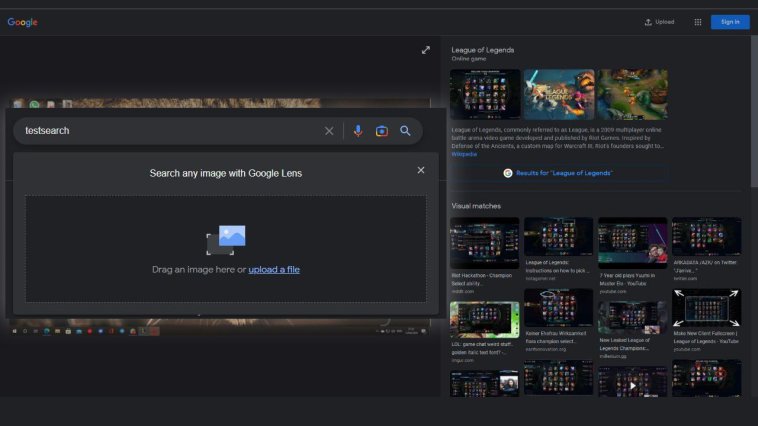Click the blue Sign in button
The image size is (758, 426).
(x=730, y=22)
